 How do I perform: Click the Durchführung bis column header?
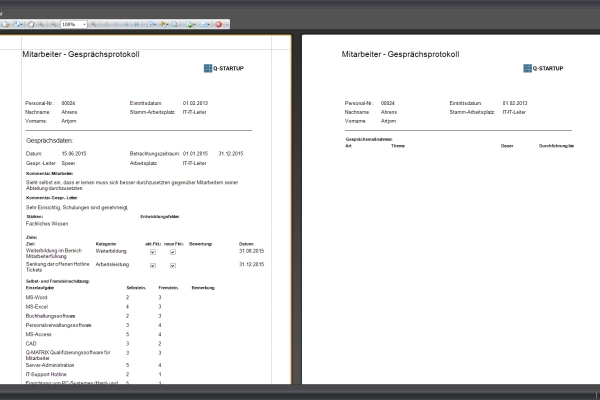[556, 146]
